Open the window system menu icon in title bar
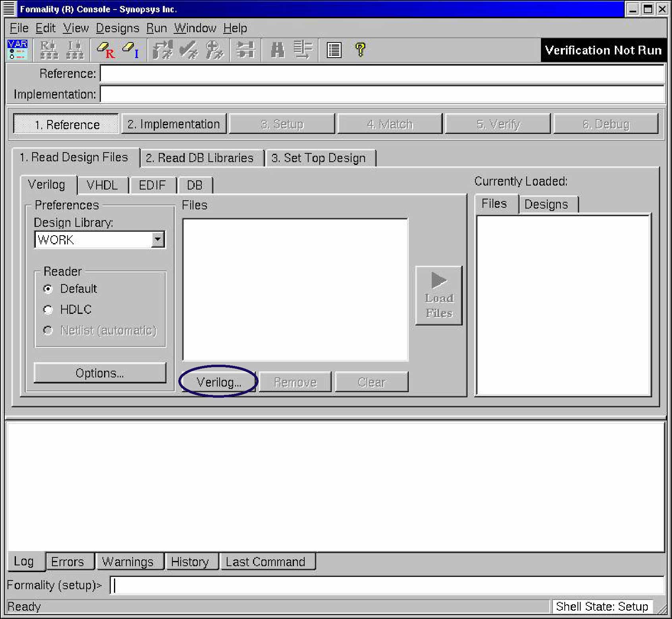This screenshot has height=619, width=672. click(9, 9)
